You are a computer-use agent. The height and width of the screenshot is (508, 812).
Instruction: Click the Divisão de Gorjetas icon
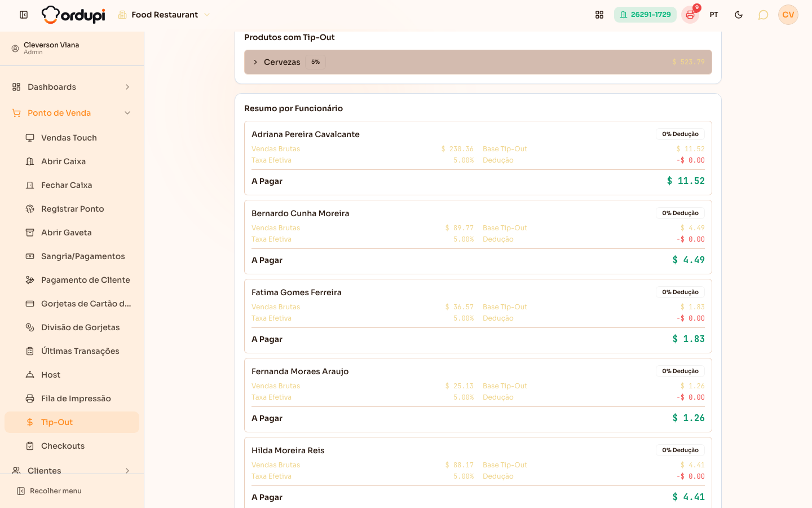tap(30, 327)
